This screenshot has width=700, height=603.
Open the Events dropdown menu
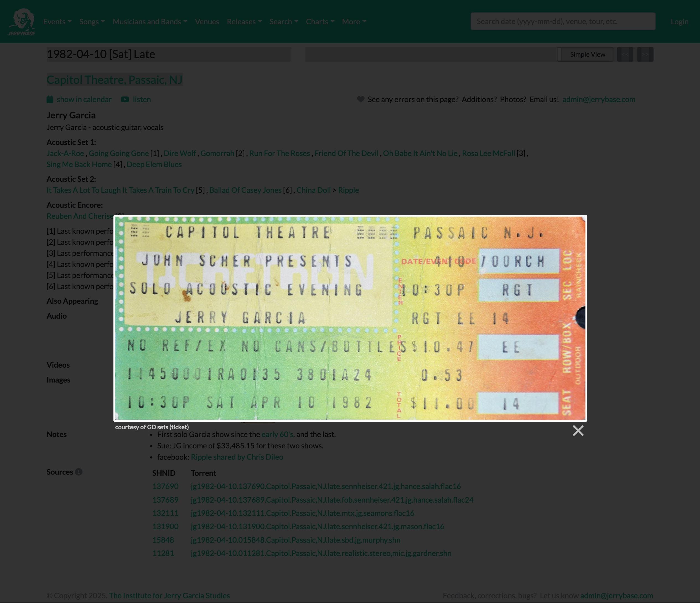57,22
